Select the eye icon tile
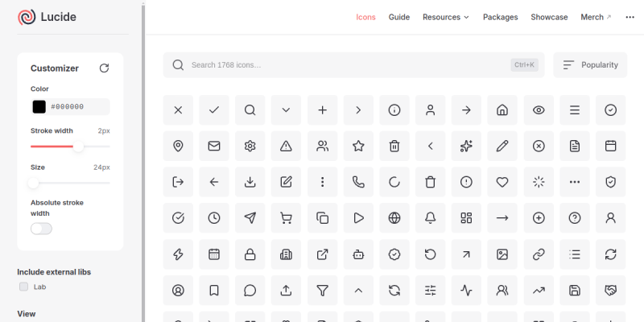The image size is (644, 322). [539, 109]
